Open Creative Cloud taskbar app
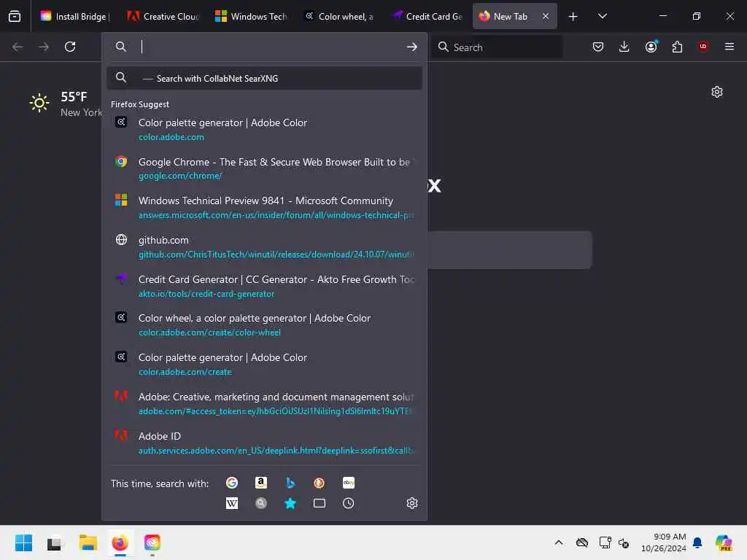 pos(152,542)
